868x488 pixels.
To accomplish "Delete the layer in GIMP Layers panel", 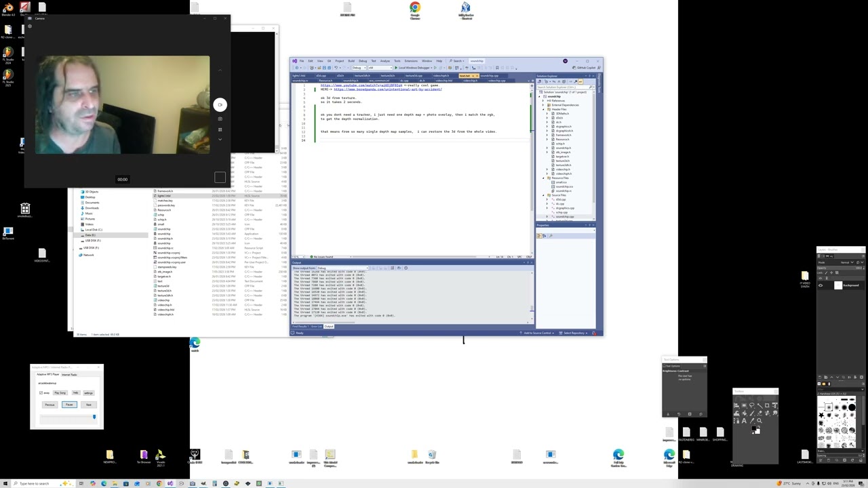I will pos(861,377).
